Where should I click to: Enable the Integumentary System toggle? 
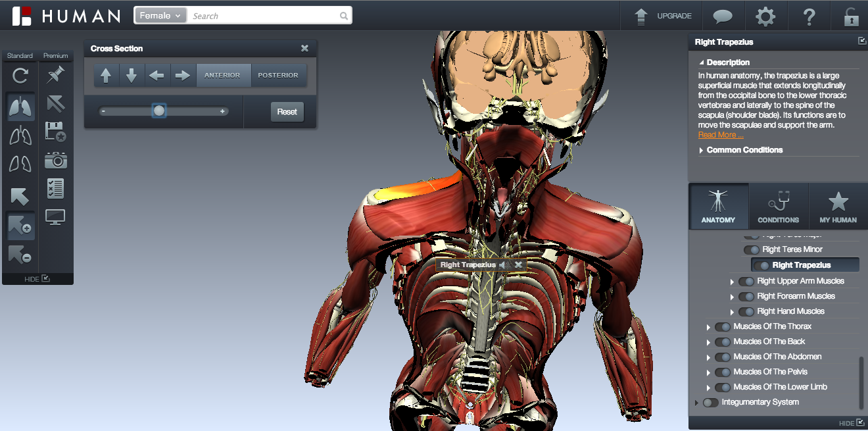(x=710, y=402)
